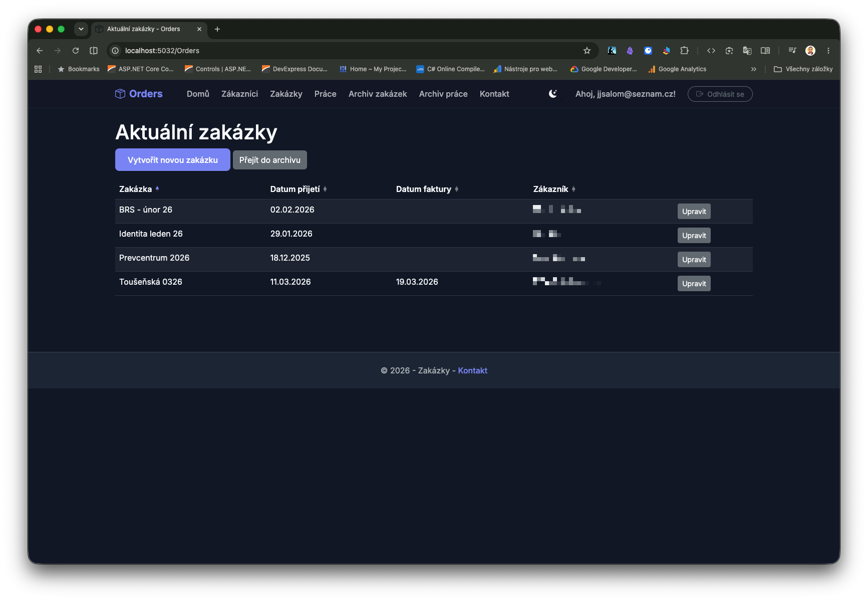The width and height of the screenshot is (868, 601).
Task: Open the account greeting Ahoj, jjsalom@seznam.cz!
Action: tap(626, 94)
